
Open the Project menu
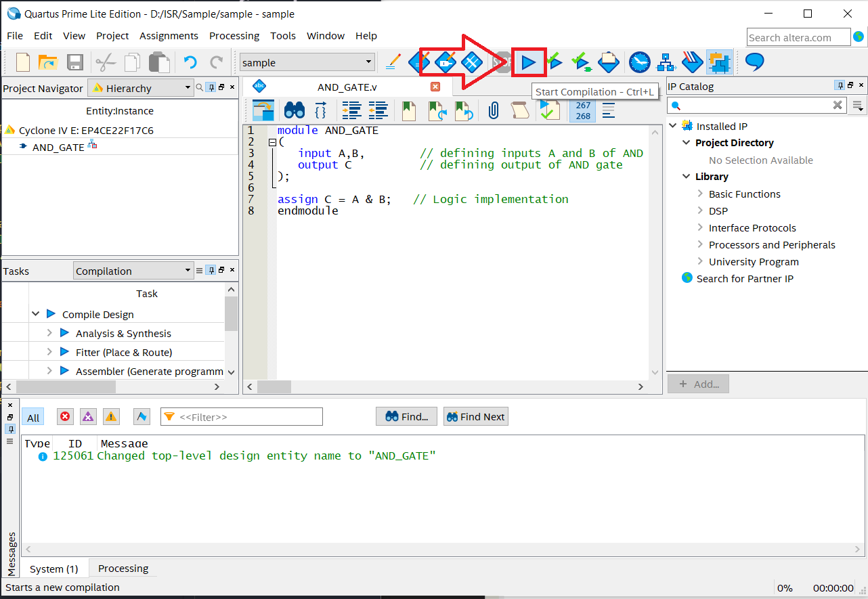[x=112, y=36]
